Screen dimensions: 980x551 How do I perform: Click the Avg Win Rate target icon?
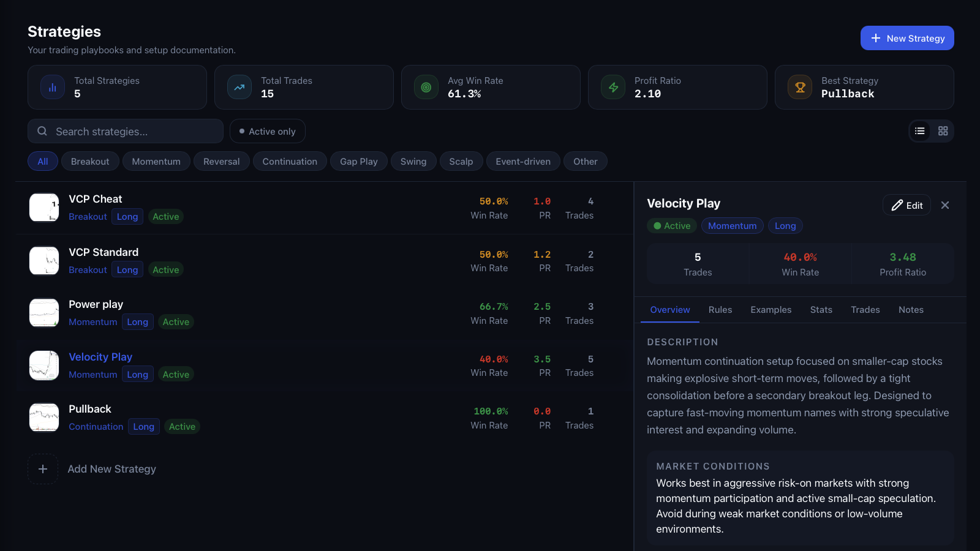426,88
